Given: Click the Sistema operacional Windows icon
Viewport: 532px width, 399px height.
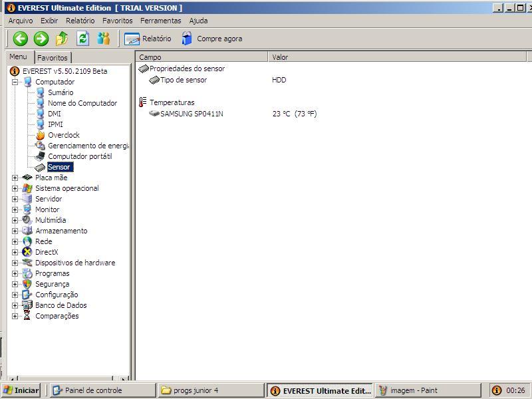Looking at the screenshot, I should (27, 188).
